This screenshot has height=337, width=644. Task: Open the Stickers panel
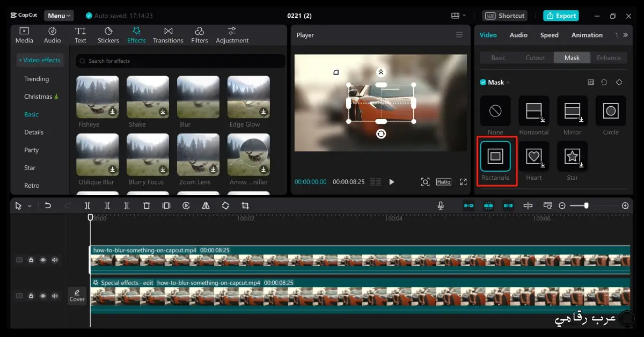point(108,35)
